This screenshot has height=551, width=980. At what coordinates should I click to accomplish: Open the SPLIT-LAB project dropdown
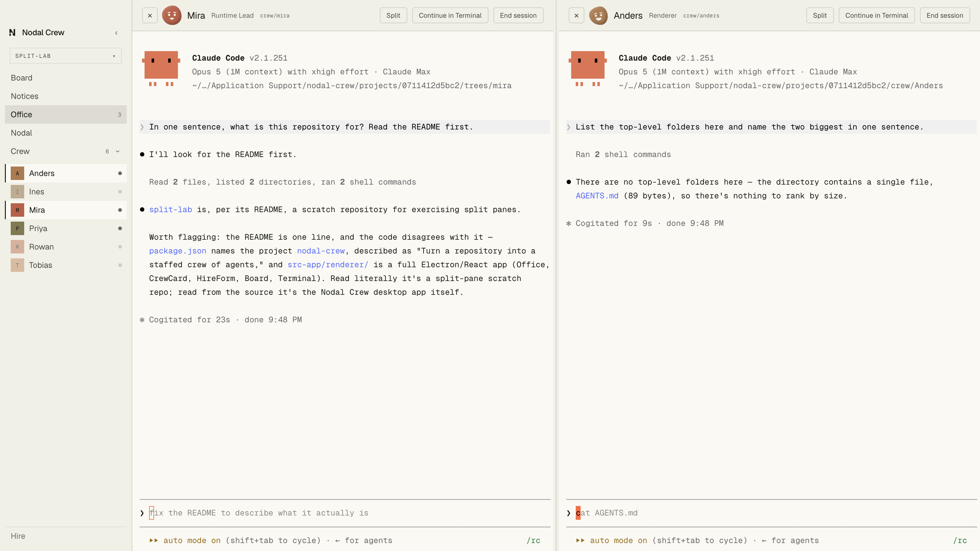tap(66, 56)
